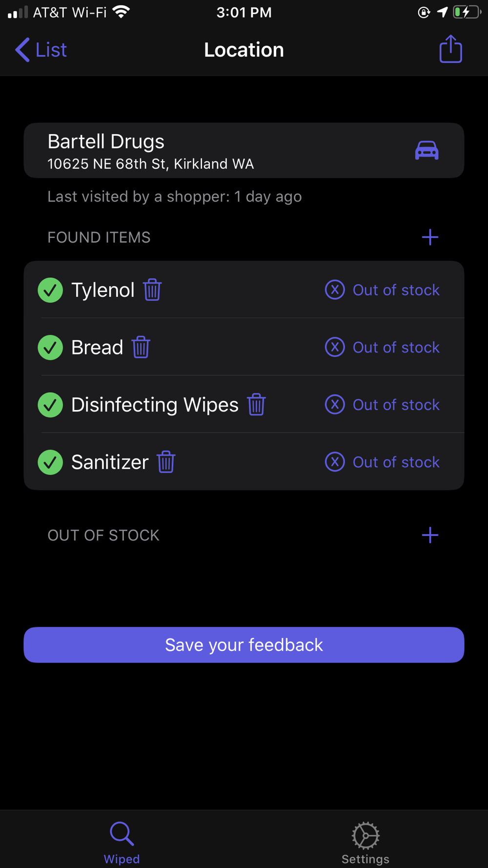
Task: Open the Wiped search tab
Action: click(x=122, y=842)
